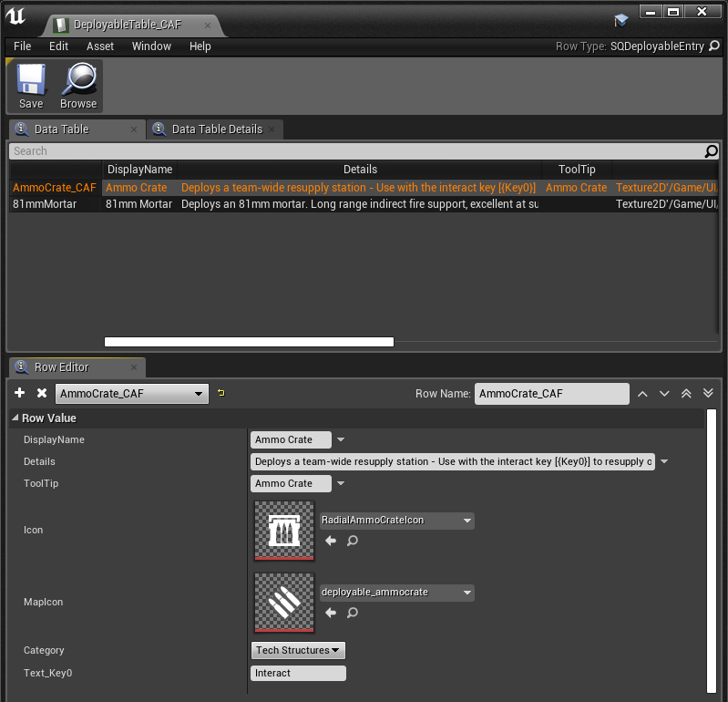Browse to deployable_ammocrate asset in content browser
Viewport: 728px width, 702px height.
[x=353, y=613]
